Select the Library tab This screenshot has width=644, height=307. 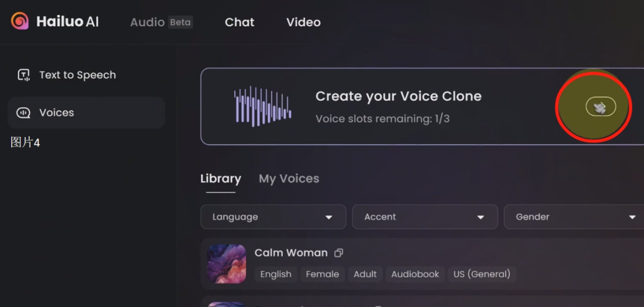221,178
